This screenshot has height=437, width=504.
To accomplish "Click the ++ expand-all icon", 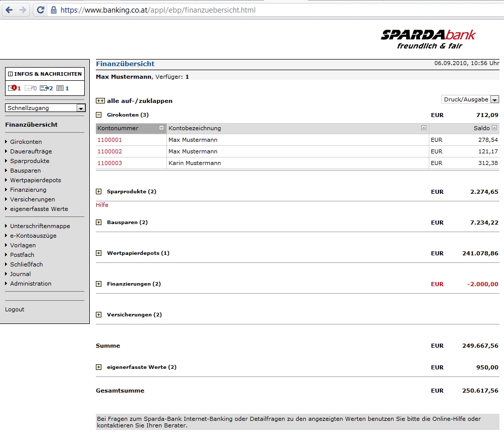I will pos(100,100).
